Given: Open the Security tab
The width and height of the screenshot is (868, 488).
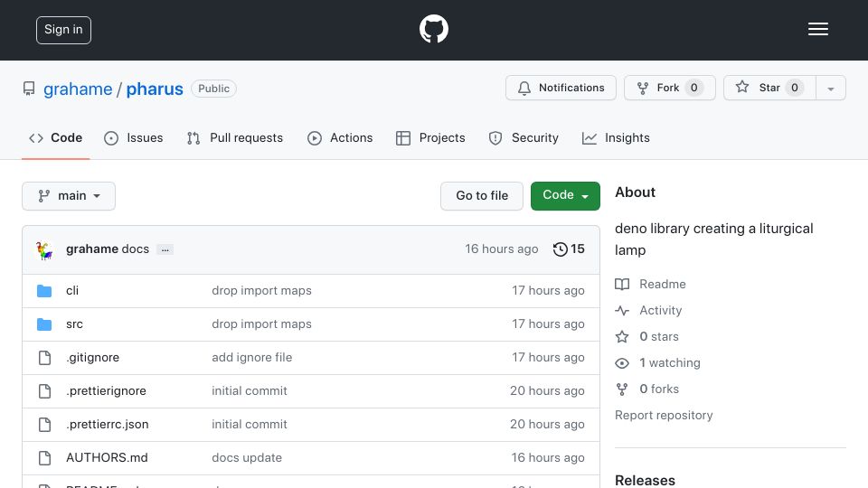Looking at the screenshot, I should click(x=524, y=137).
